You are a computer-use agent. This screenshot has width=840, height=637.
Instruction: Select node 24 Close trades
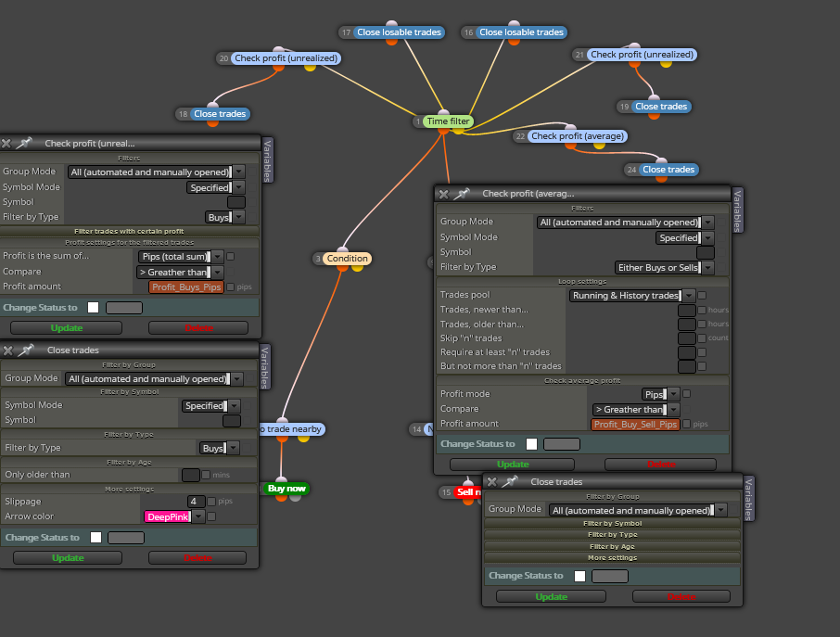click(x=668, y=170)
